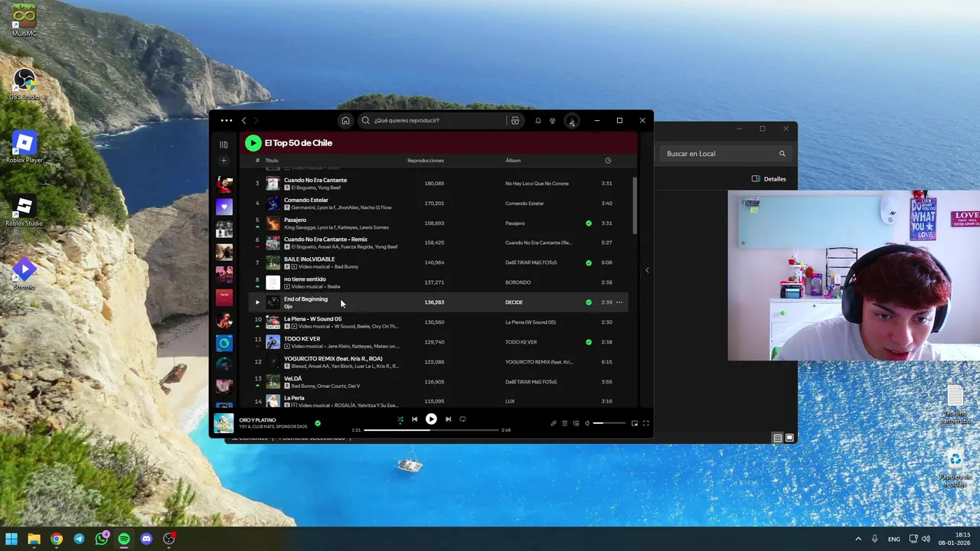
Task: Open the Friend Activity icon
Action: click(552, 120)
